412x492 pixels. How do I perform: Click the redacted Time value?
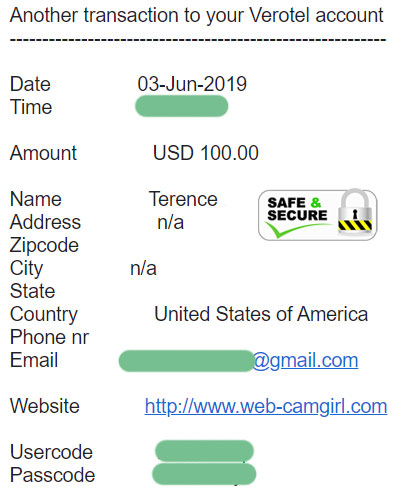pyautogui.click(x=182, y=106)
